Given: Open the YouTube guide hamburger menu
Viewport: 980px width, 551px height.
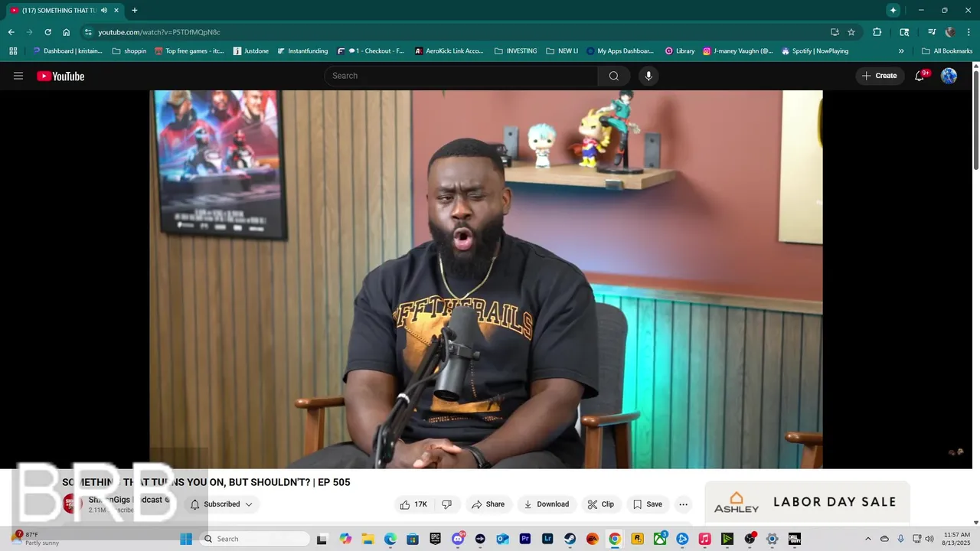Looking at the screenshot, I should coord(18,76).
